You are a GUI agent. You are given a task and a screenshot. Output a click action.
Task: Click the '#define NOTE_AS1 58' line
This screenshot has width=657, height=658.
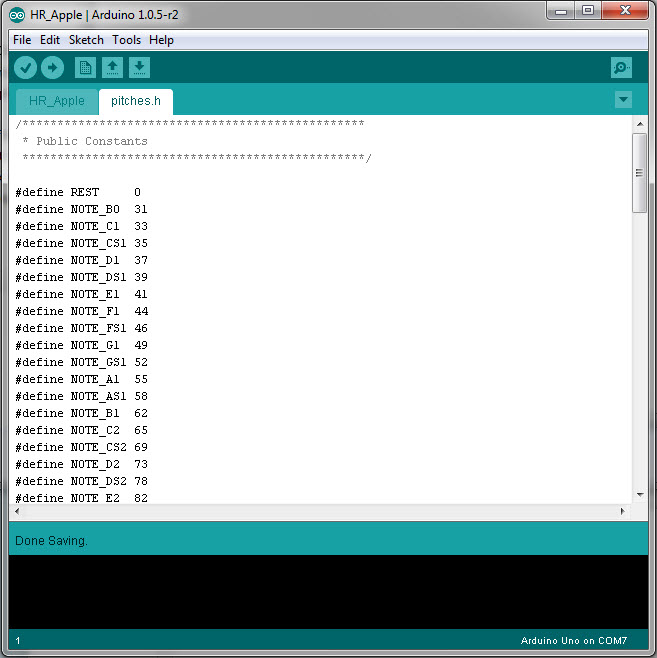[81, 396]
